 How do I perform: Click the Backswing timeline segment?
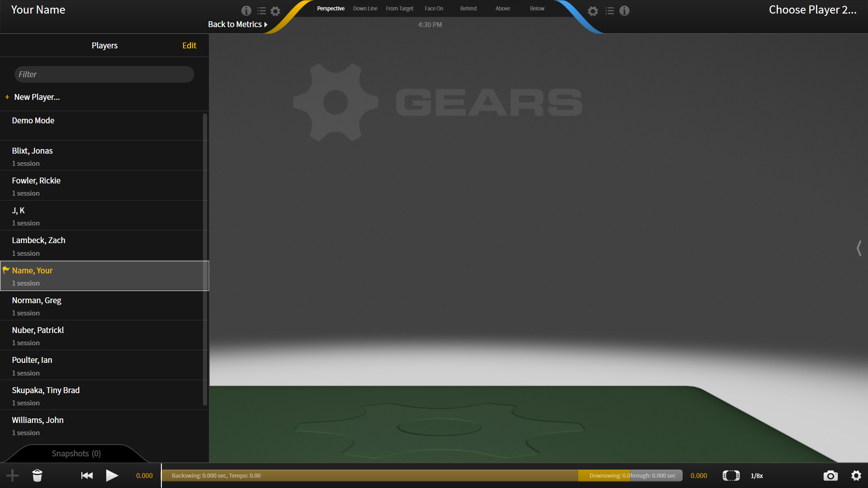pos(370,476)
